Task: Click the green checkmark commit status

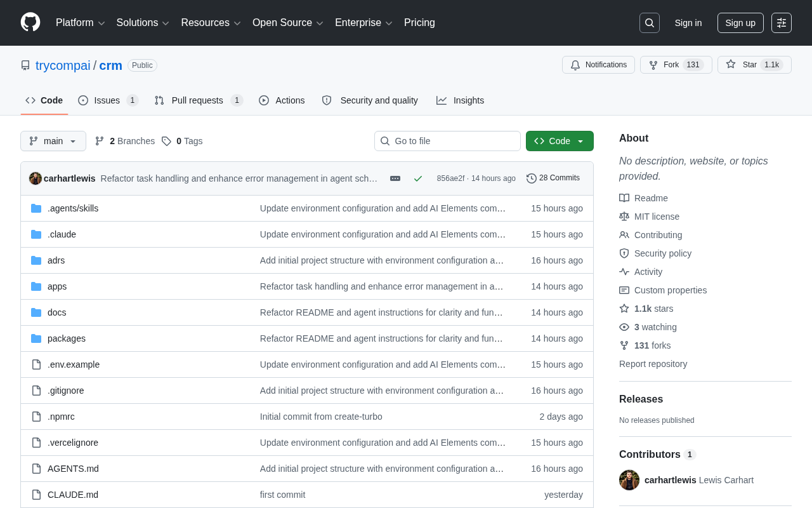Action: pyautogui.click(x=418, y=178)
